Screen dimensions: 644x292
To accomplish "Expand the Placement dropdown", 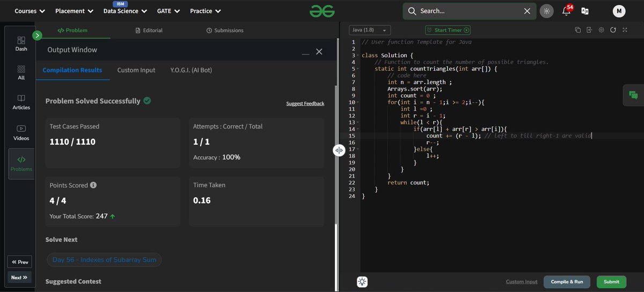I will click(x=74, y=11).
